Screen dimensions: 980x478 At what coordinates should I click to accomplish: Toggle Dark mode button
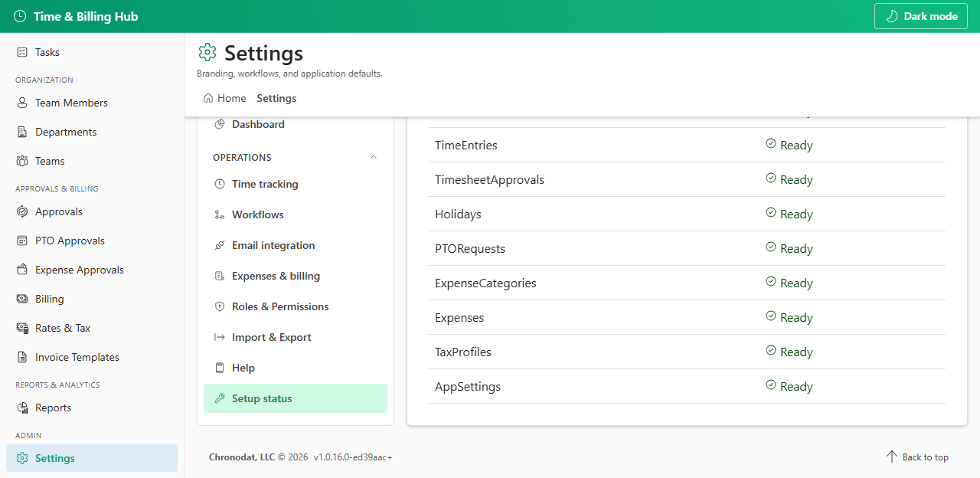pyautogui.click(x=922, y=16)
